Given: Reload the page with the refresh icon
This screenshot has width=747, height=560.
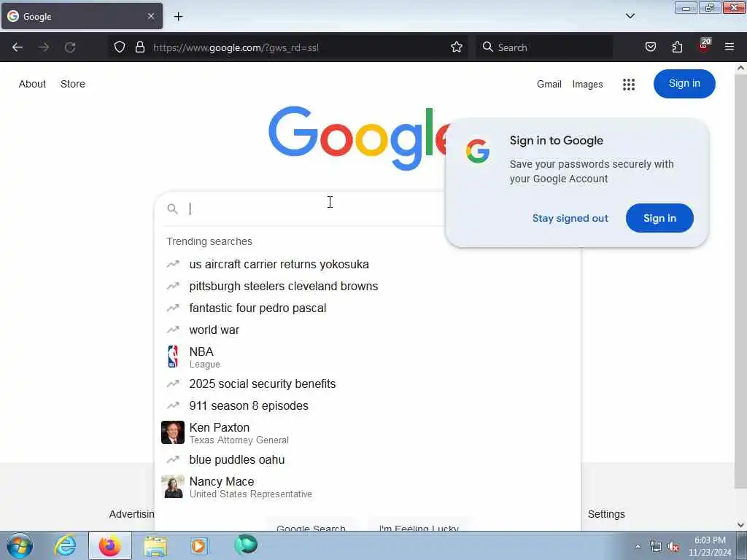Looking at the screenshot, I should click(x=70, y=47).
